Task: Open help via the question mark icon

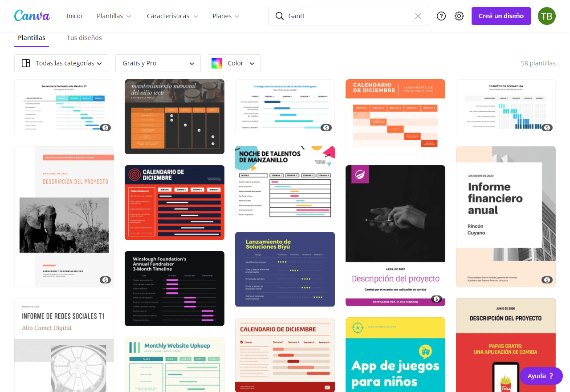Action: pos(441,16)
